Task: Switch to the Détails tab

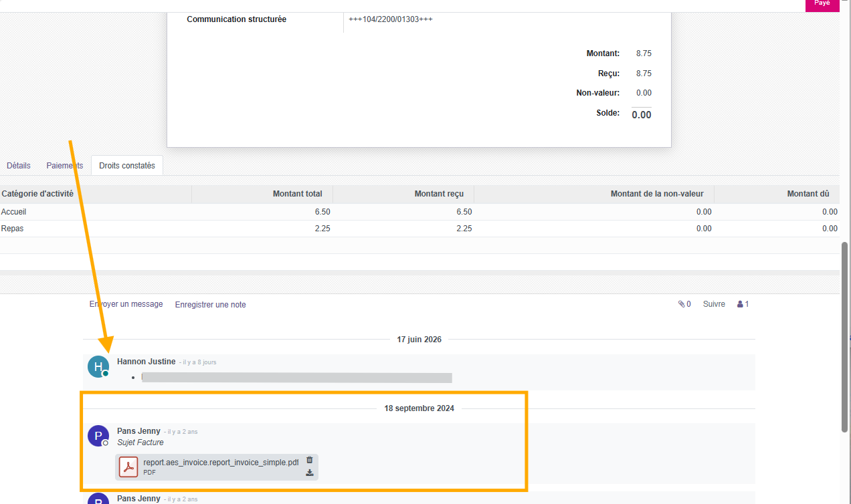Action: 19,165
